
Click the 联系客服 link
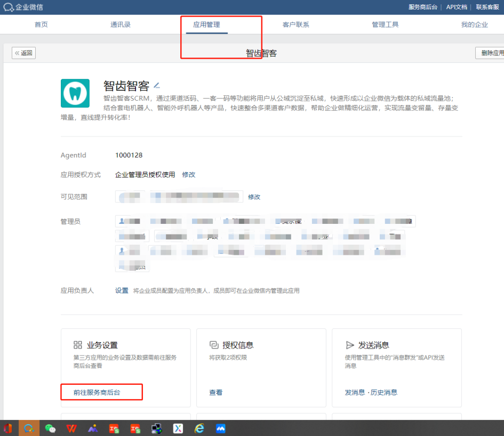pyautogui.click(x=487, y=7)
